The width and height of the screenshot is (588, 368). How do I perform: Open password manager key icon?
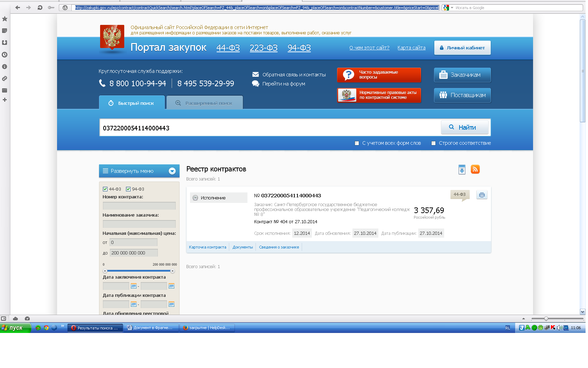point(51,7)
